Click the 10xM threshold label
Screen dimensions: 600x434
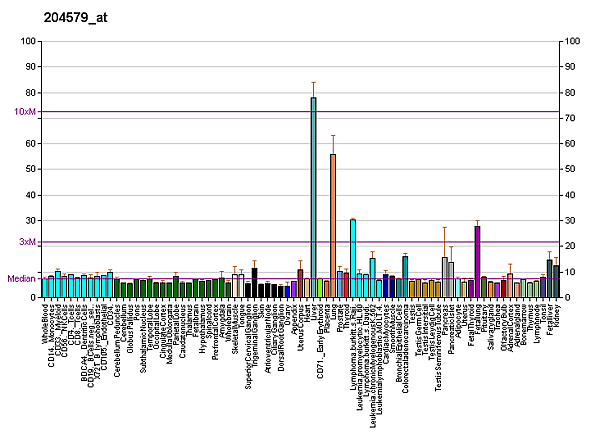pos(25,112)
